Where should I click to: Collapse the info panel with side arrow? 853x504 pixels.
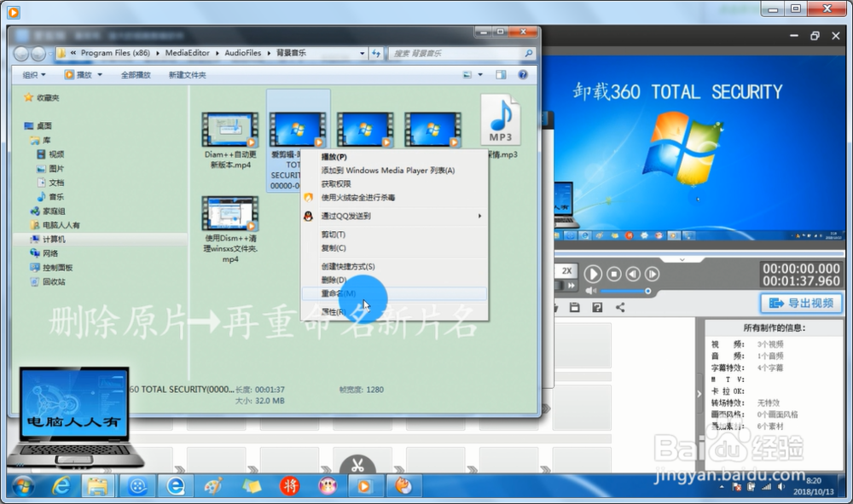(699, 394)
